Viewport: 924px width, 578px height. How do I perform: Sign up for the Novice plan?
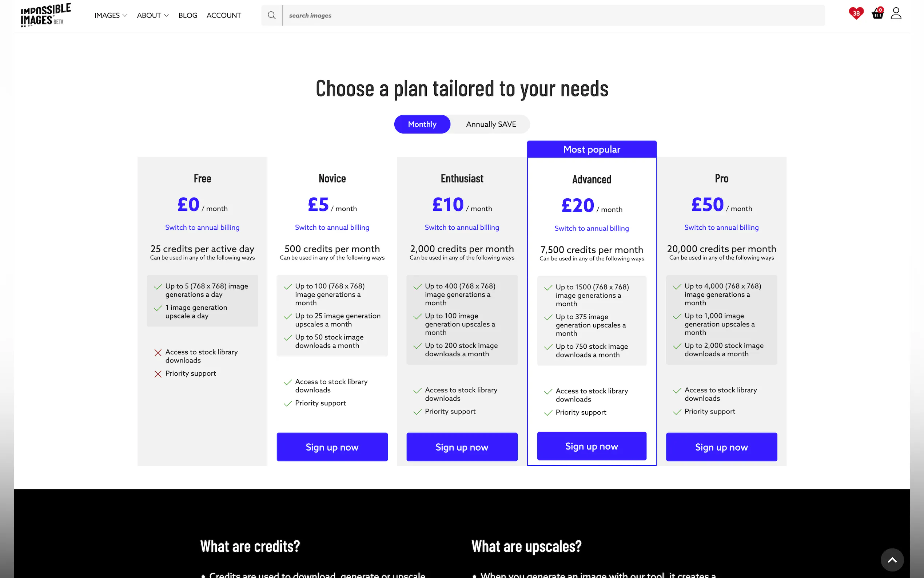(332, 447)
